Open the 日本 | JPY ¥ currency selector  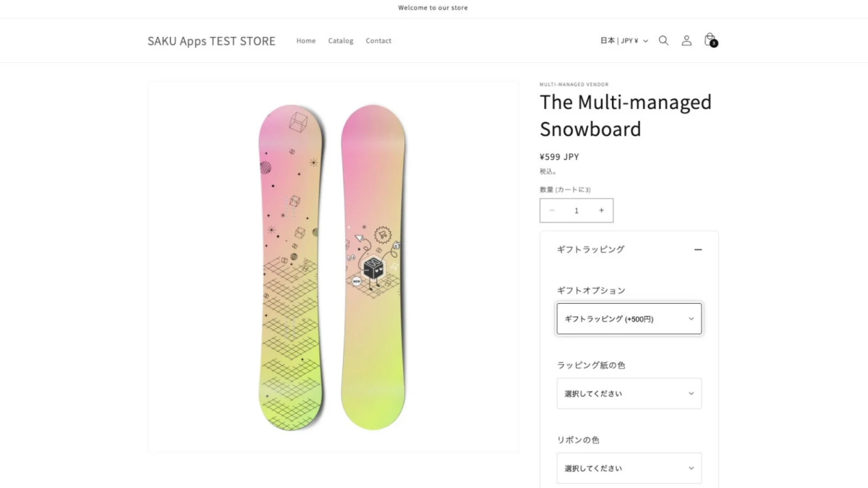pyautogui.click(x=623, y=40)
